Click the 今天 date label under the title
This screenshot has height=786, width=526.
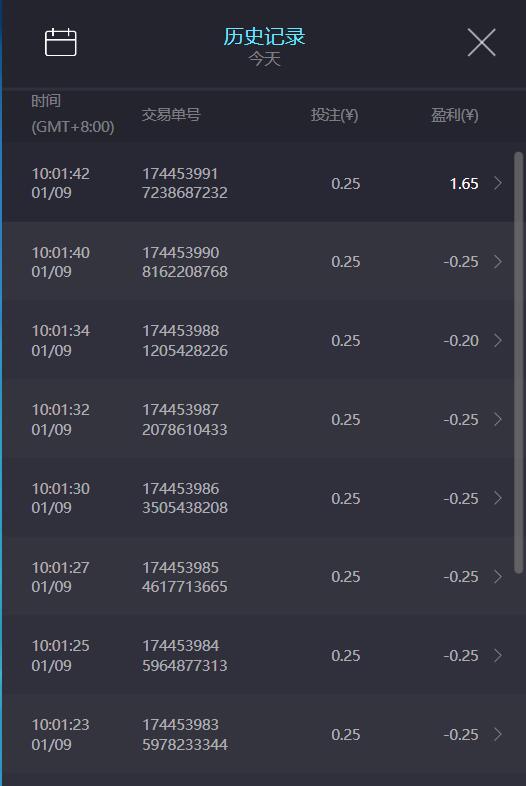pyautogui.click(x=264, y=59)
